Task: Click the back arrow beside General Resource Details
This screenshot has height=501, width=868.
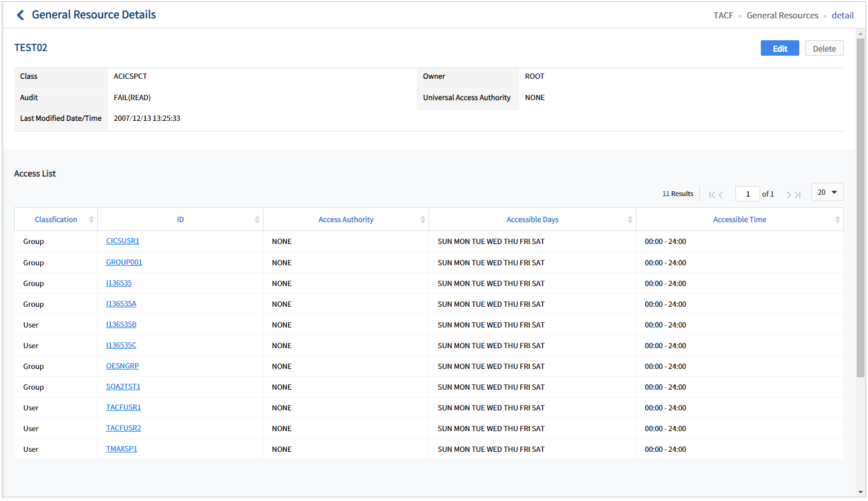Action: (20, 15)
